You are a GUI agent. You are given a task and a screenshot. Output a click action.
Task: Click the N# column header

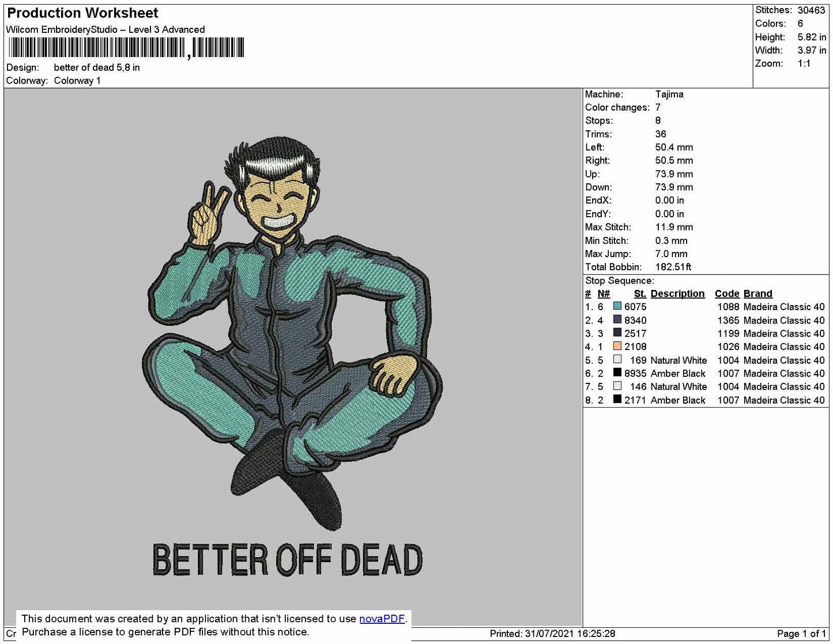(x=604, y=293)
